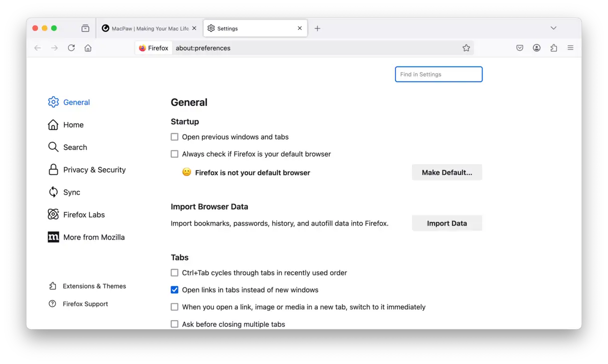Open the Home settings category
Image resolution: width=608 pixels, height=364 pixels.
[65, 125]
